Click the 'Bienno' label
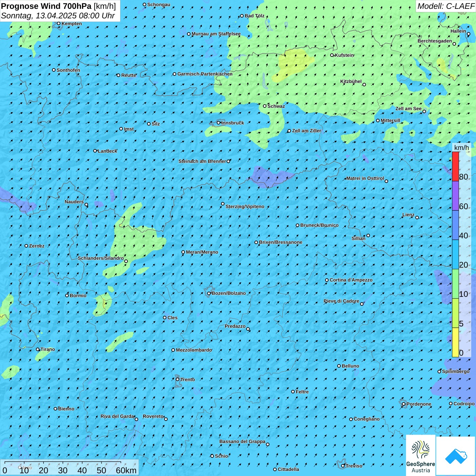 [x=66, y=409]
